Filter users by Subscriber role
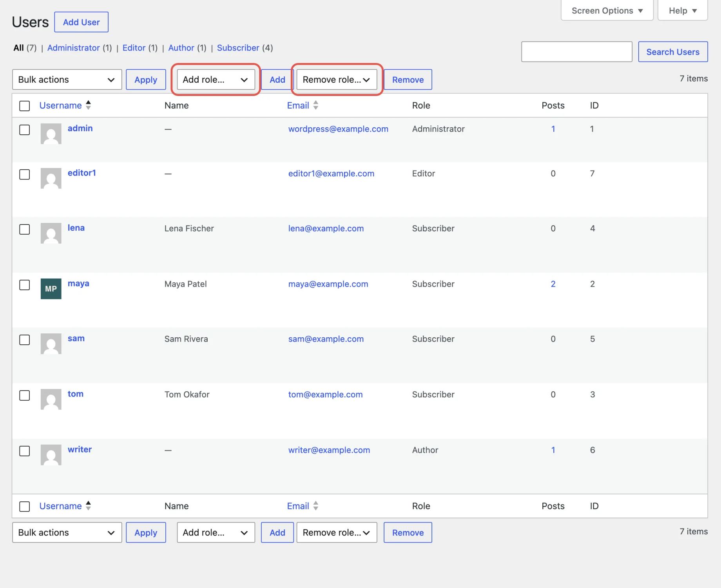 coord(238,48)
